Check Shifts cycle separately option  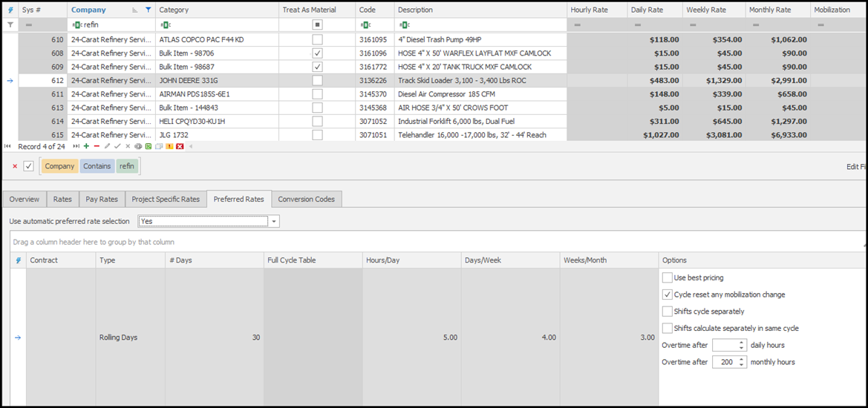click(x=667, y=312)
